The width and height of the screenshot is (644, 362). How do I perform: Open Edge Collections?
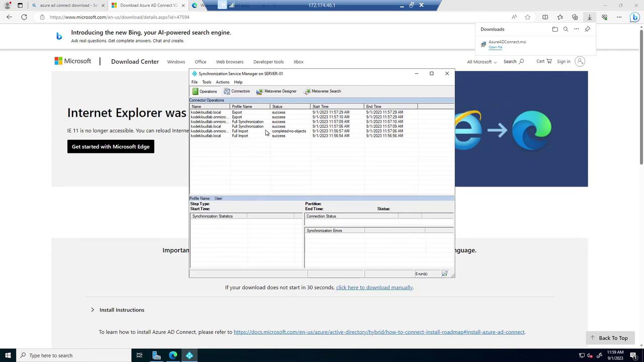pos(575,17)
